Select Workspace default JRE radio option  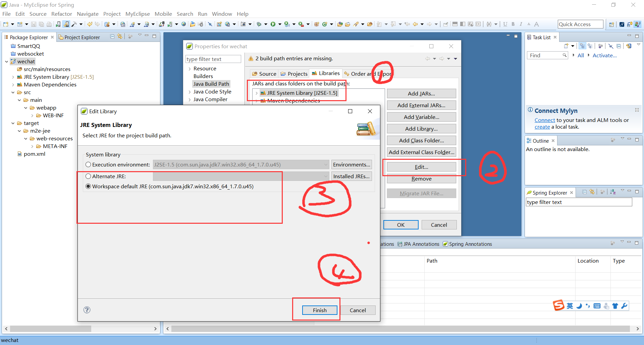[x=88, y=186]
